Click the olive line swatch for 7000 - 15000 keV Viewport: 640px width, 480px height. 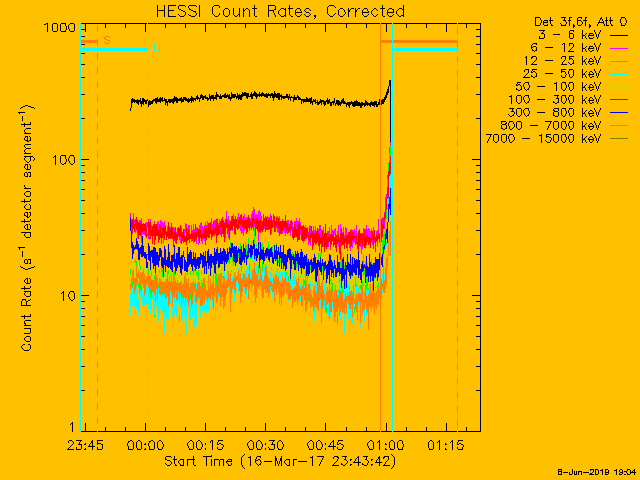click(619, 140)
